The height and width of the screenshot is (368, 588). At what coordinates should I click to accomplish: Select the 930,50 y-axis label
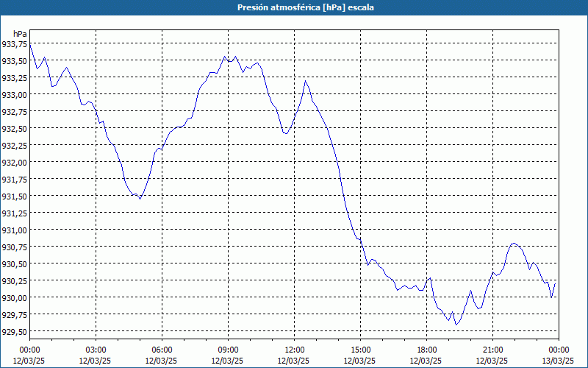pyautogui.click(x=14, y=264)
